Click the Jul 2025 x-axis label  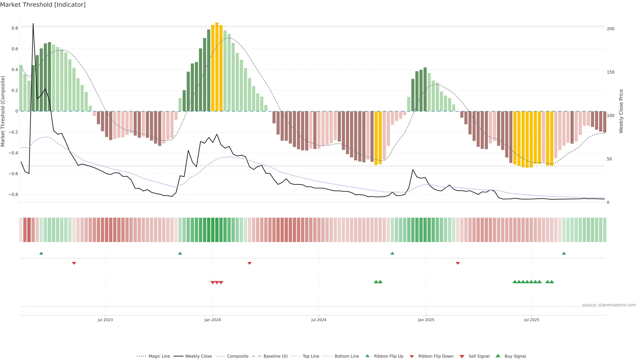(531, 320)
